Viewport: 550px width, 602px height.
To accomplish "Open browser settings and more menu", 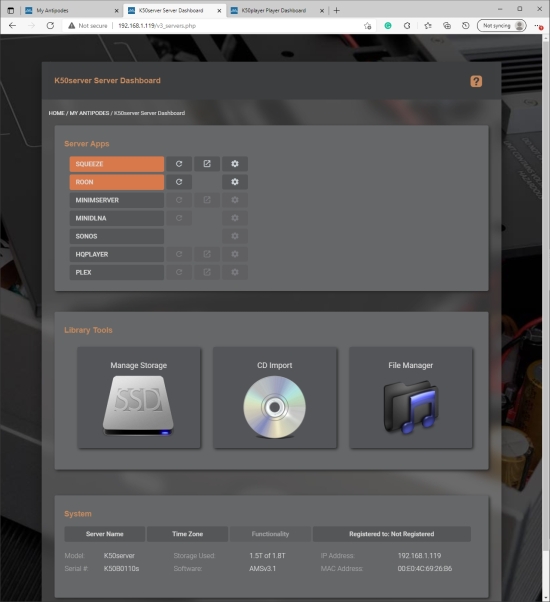I will (x=538, y=26).
